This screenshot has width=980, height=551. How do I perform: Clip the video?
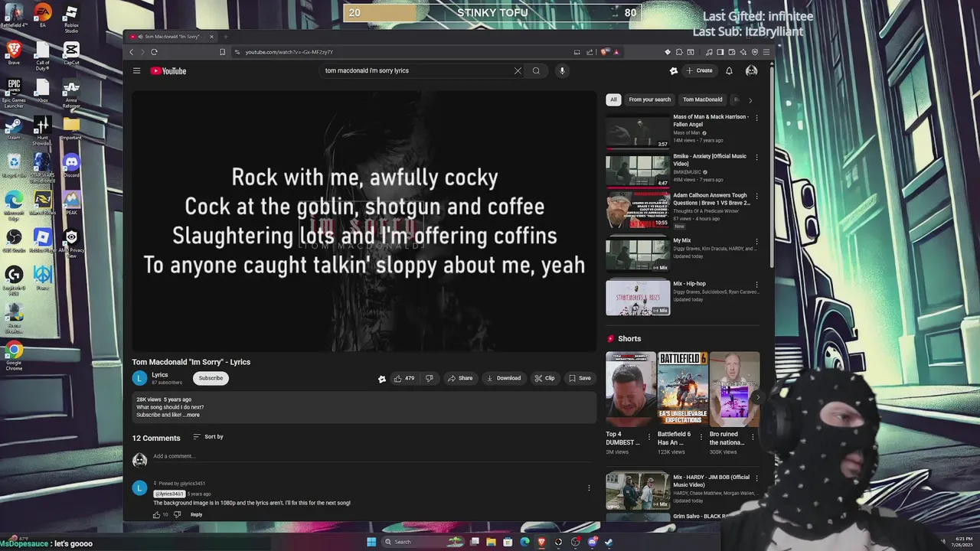coord(544,378)
